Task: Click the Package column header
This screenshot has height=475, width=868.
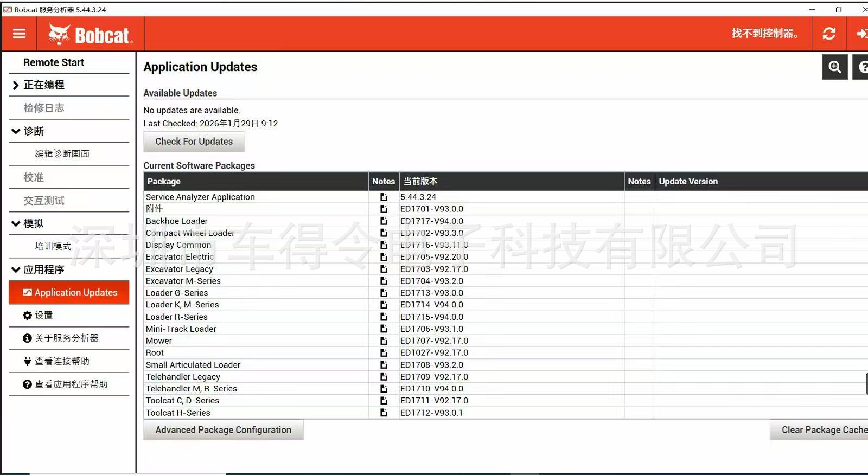Action: 256,181
